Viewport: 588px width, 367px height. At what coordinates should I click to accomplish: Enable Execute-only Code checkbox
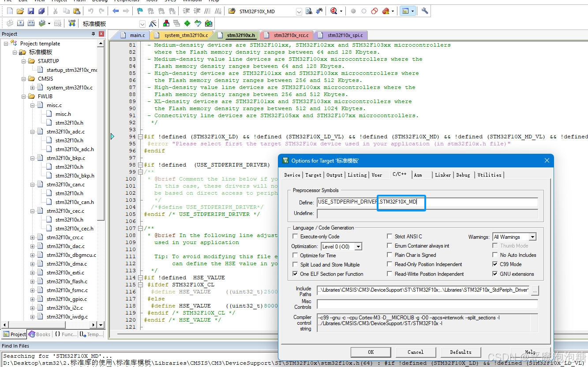[x=296, y=237]
